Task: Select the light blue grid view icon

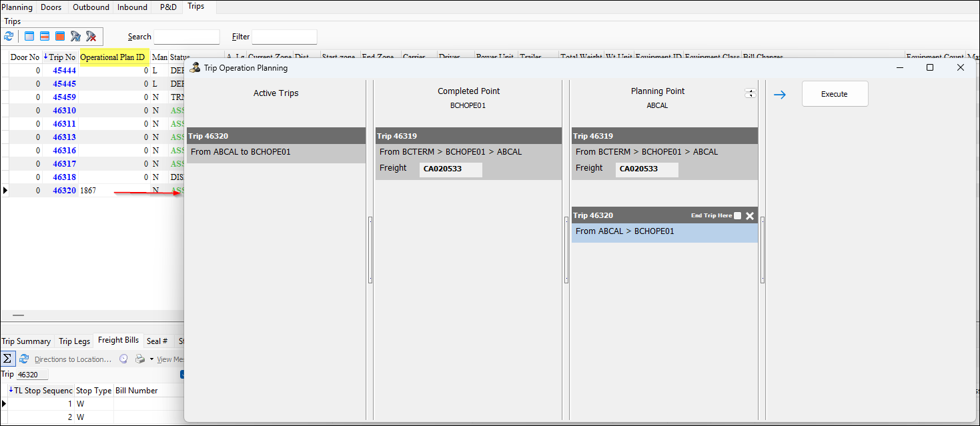Action: 28,36
